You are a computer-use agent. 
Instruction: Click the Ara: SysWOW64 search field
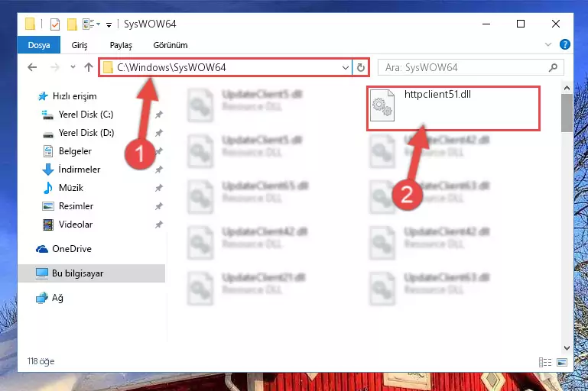[x=470, y=67]
